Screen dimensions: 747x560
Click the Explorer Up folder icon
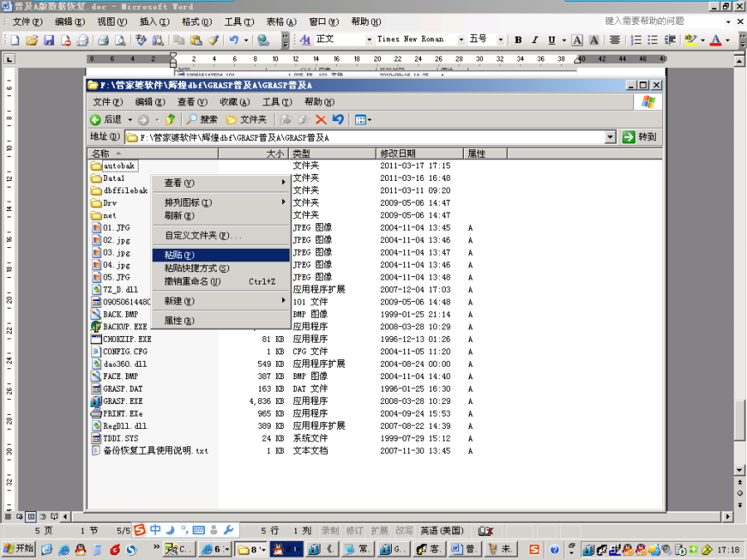pyautogui.click(x=170, y=119)
